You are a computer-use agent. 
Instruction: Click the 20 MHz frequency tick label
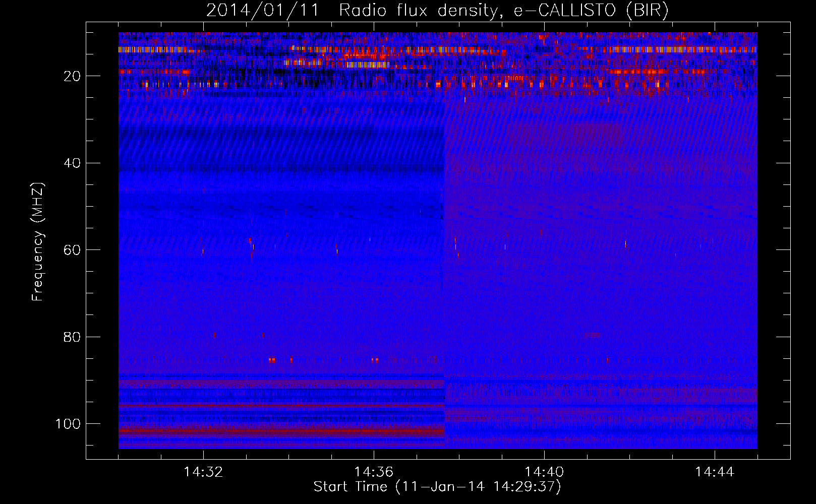tap(72, 76)
